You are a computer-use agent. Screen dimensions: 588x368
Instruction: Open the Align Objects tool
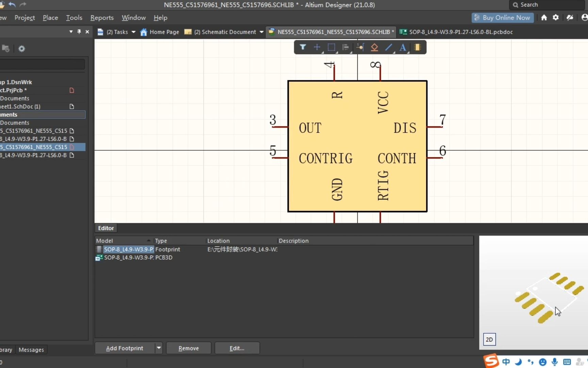click(x=346, y=47)
